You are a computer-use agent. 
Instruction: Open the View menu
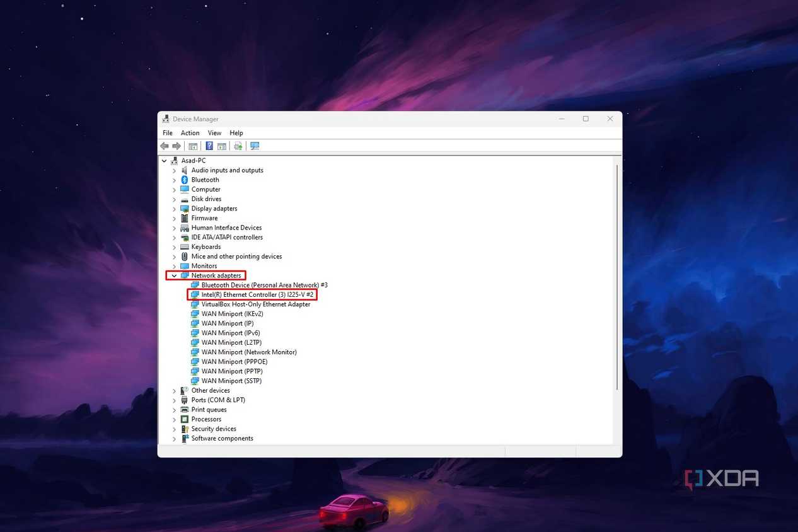click(215, 133)
